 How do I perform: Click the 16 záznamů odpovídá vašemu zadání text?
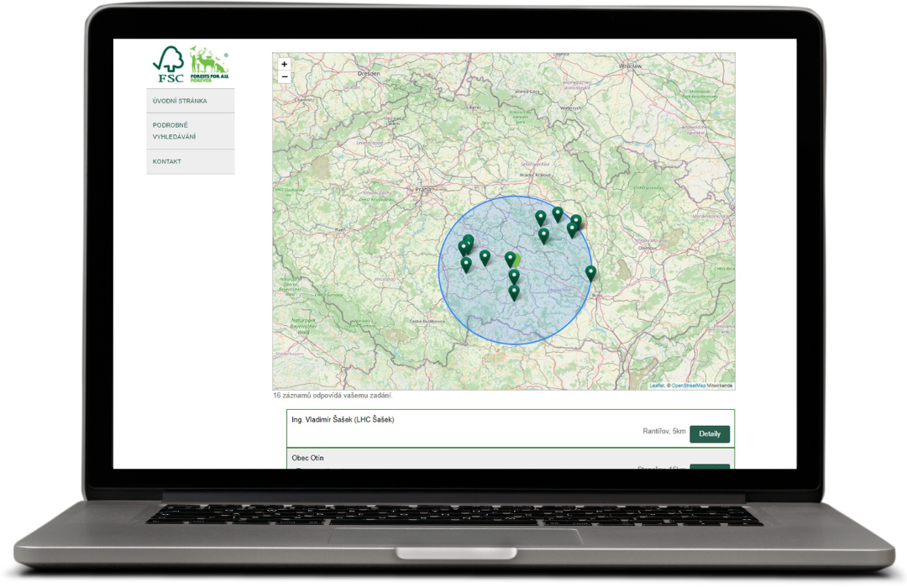(x=333, y=396)
